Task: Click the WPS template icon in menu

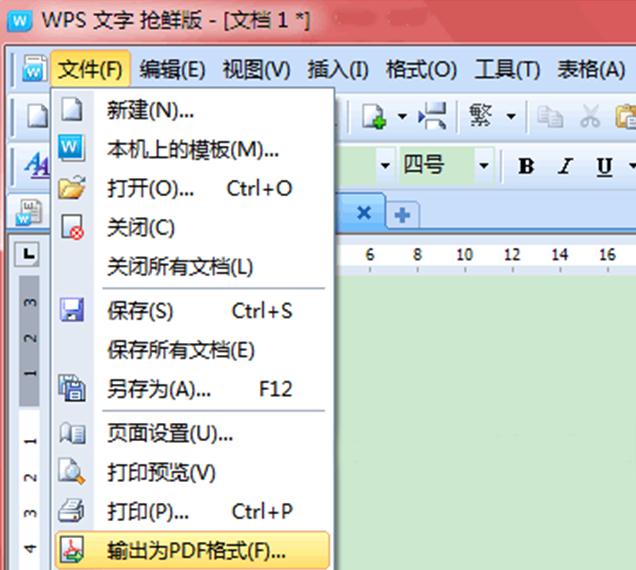Action: pyautogui.click(x=71, y=148)
